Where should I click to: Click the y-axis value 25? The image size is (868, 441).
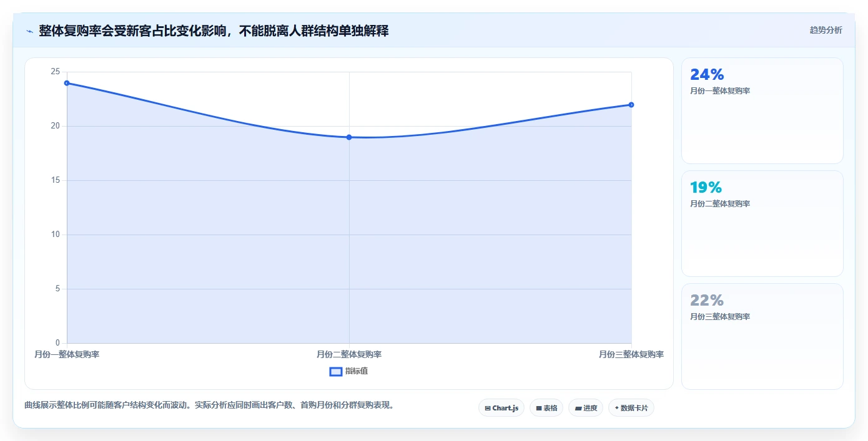click(56, 72)
